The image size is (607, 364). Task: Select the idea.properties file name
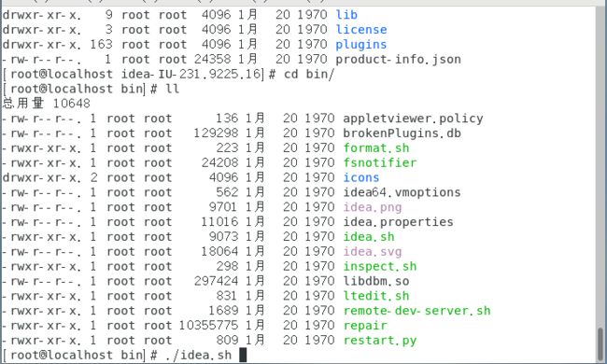[x=398, y=222]
